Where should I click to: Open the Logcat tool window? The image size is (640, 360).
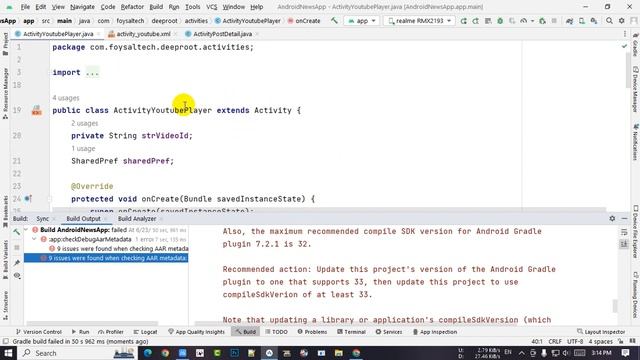[145, 332]
